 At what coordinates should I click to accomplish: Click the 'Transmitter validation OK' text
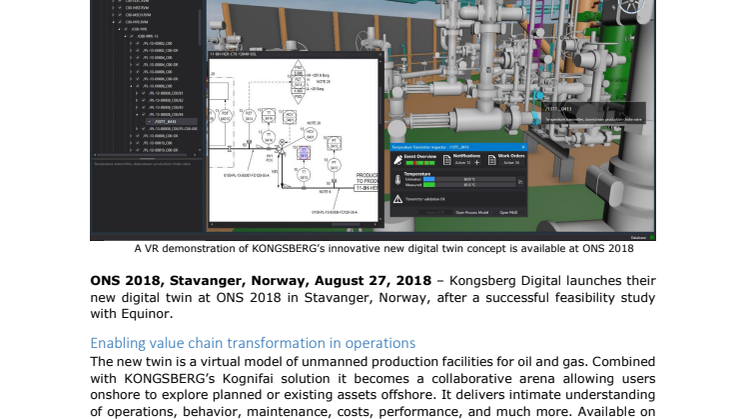point(425,199)
